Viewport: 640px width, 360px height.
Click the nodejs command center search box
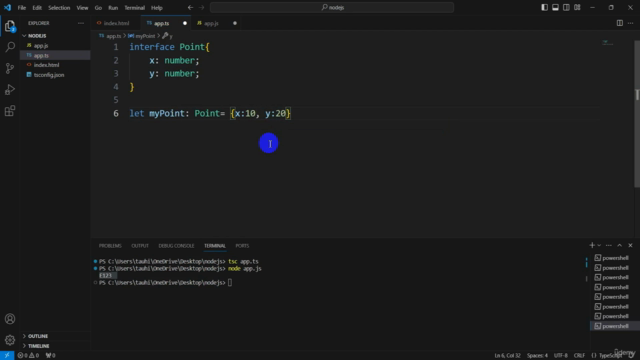332,7
